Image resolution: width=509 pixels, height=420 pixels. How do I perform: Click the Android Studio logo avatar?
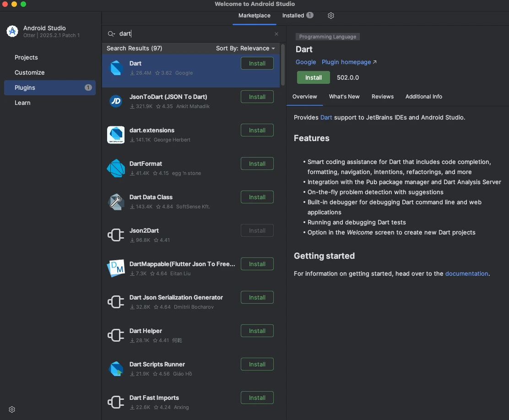pyautogui.click(x=12, y=31)
